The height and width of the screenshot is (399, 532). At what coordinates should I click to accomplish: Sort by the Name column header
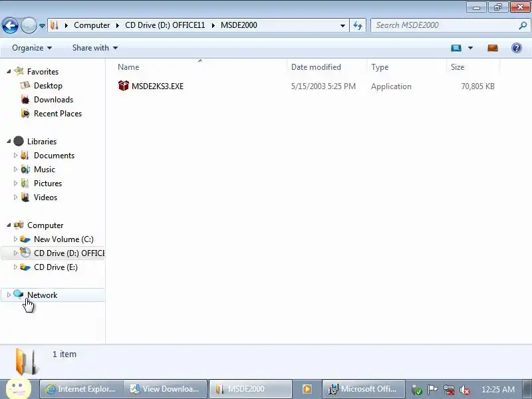[200, 67]
